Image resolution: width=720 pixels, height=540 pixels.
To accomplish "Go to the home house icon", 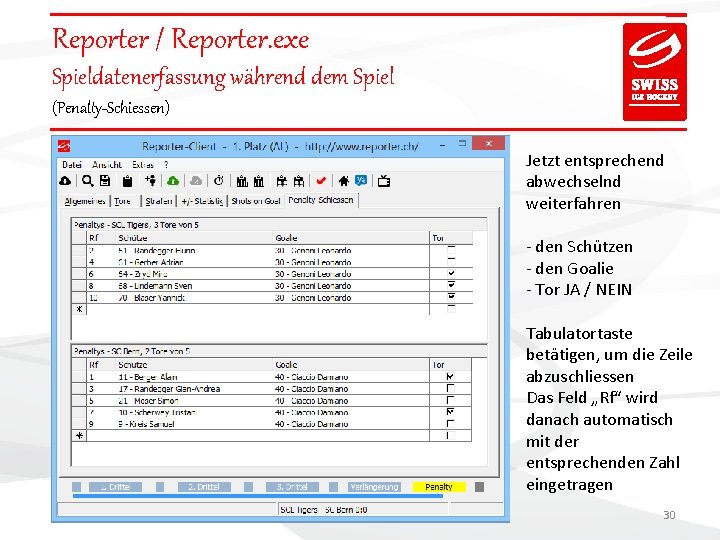I will [x=343, y=181].
